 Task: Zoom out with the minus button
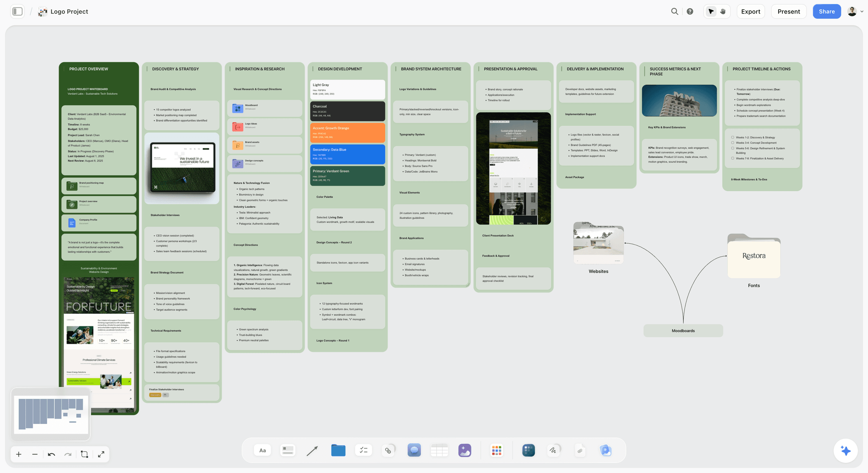coord(35,454)
